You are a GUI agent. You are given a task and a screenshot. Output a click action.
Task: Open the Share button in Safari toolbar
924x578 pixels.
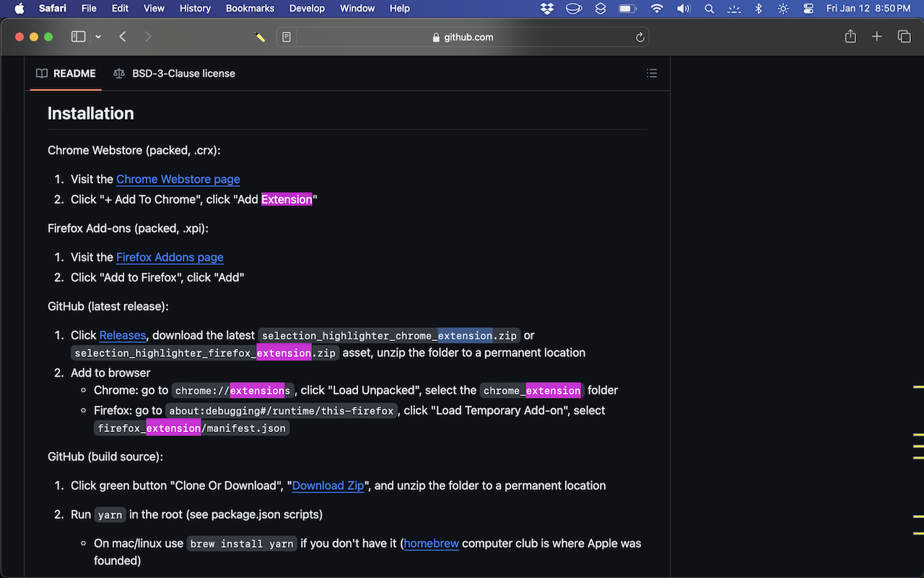[x=850, y=36]
